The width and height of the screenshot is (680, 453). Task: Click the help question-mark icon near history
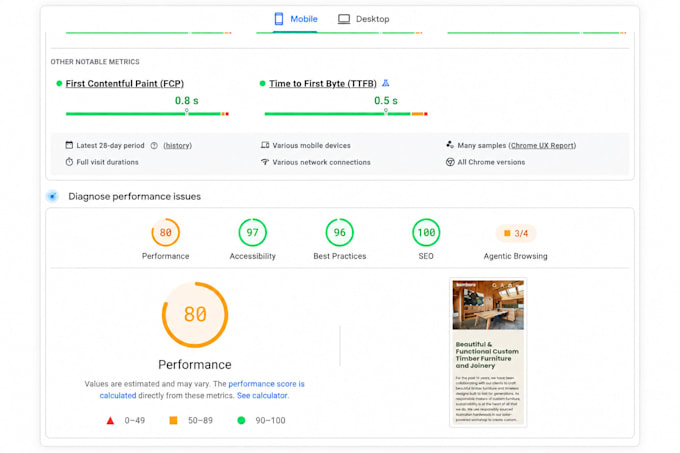click(x=154, y=146)
